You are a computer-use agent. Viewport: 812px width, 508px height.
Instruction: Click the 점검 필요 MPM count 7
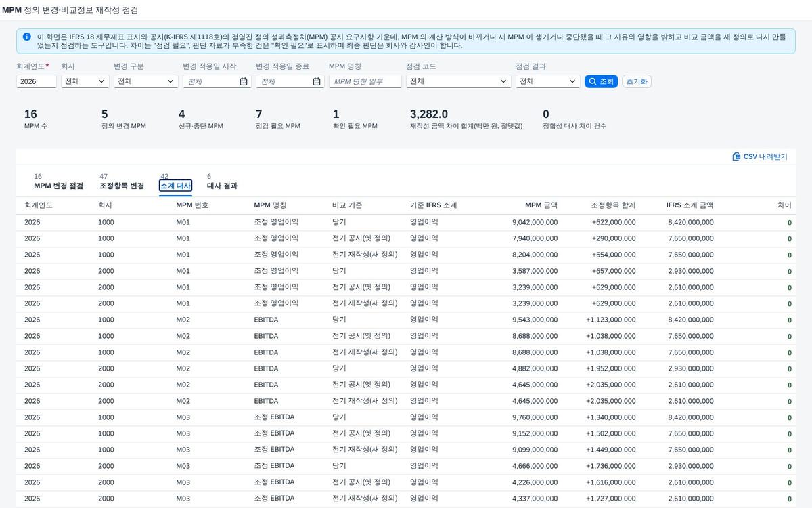pos(258,114)
